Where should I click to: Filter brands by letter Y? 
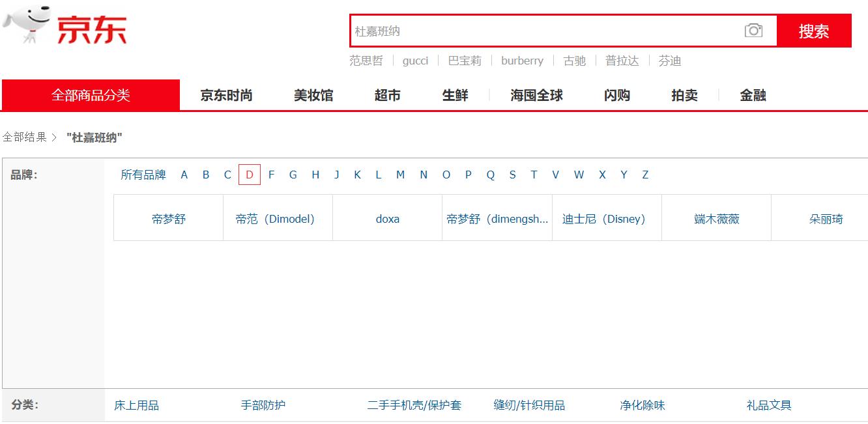[624, 175]
